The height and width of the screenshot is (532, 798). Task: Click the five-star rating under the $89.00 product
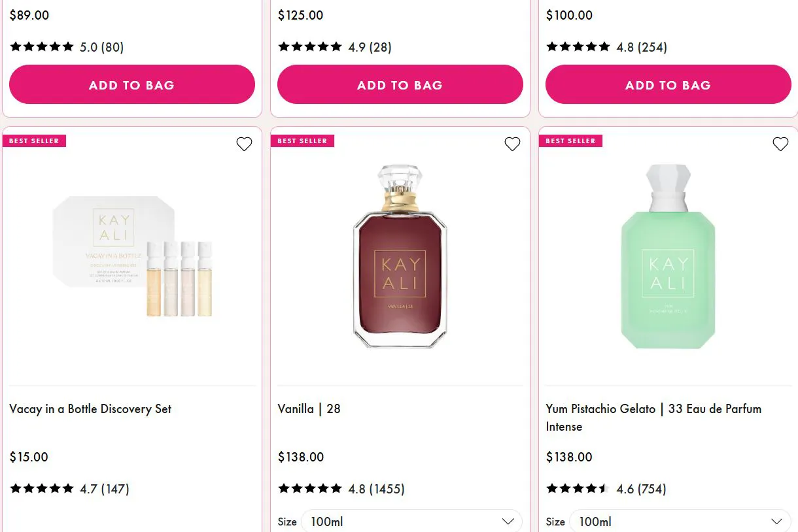click(x=42, y=46)
